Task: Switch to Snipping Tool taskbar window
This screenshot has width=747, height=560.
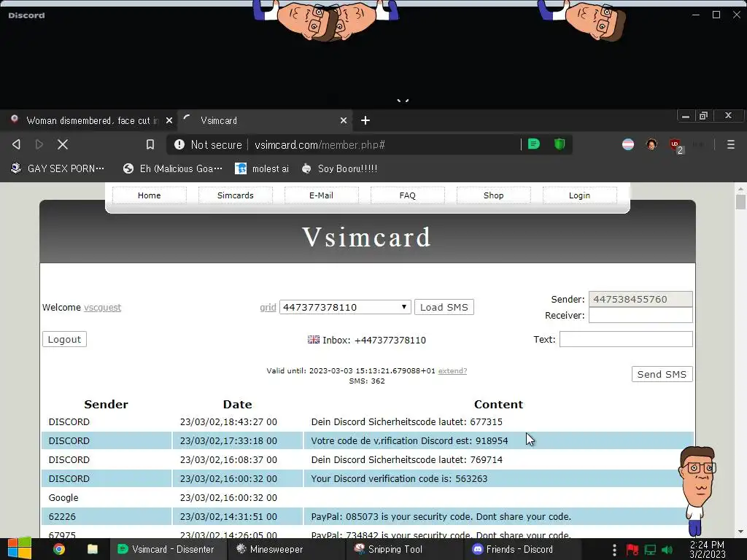Action: tap(404, 549)
